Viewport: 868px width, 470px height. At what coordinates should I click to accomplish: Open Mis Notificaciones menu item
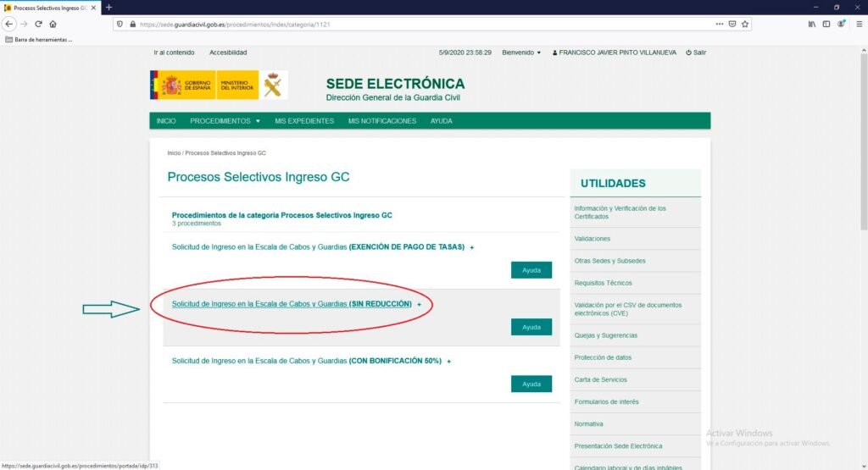coord(382,121)
